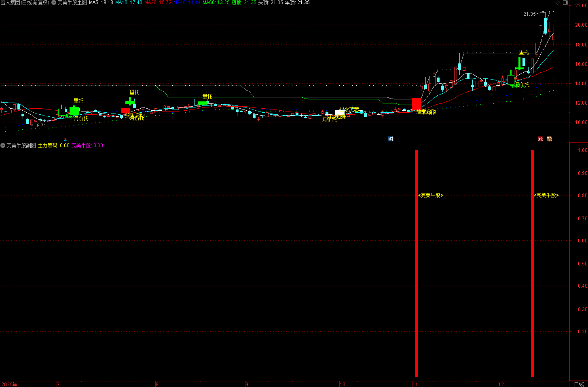The image size is (588, 387).
Task: Click the second red 完美牛股 signal bar in December
Action: (532, 263)
